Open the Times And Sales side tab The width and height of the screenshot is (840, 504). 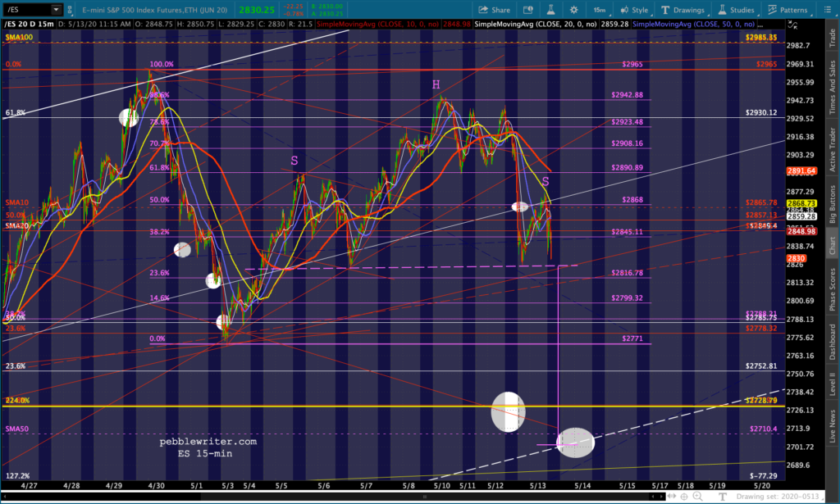[x=833, y=87]
